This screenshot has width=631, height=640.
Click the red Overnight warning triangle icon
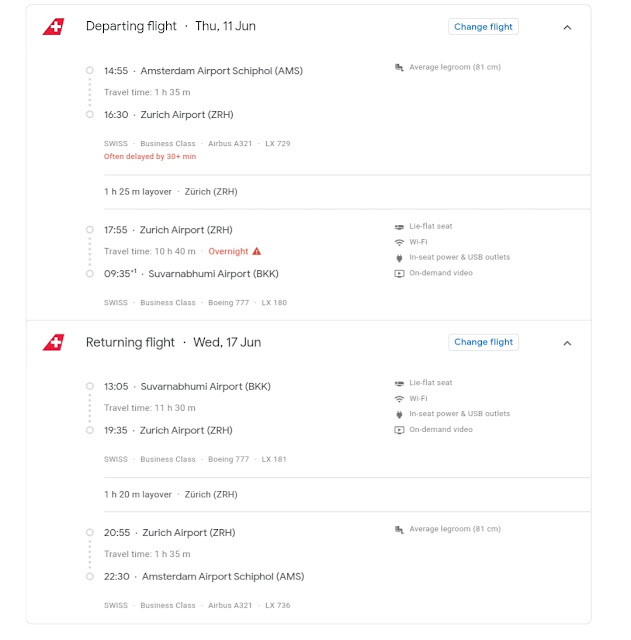pyautogui.click(x=257, y=251)
